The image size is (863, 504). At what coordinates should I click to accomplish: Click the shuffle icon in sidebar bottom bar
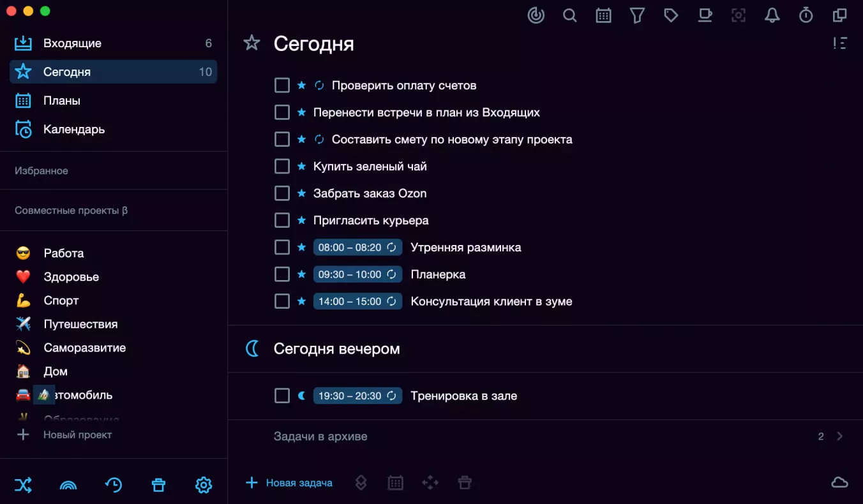click(23, 485)
